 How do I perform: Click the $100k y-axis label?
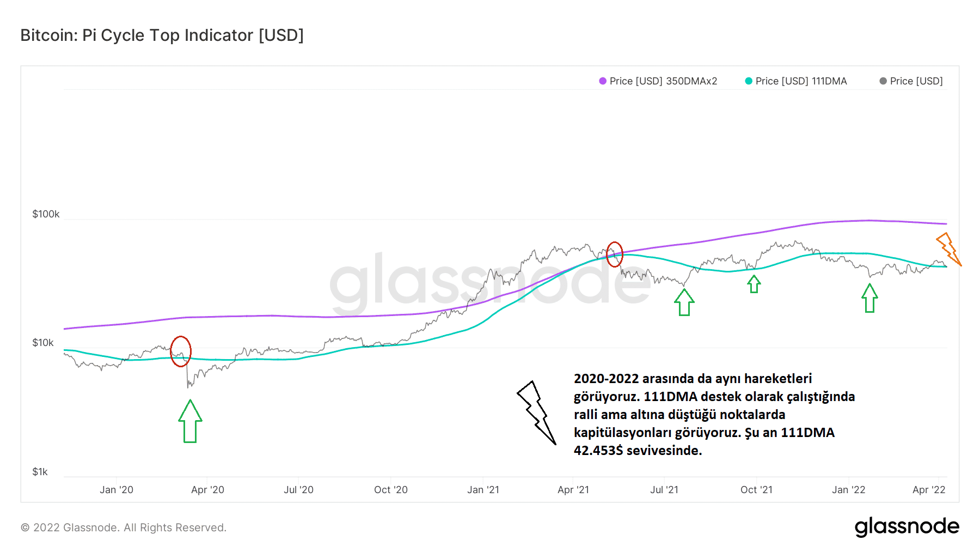(46, 214)
